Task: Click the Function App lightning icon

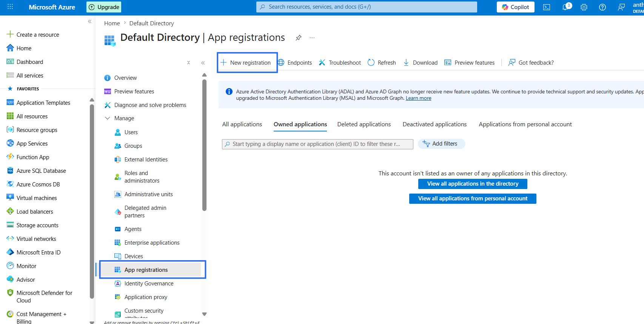Action: point(10,157)
